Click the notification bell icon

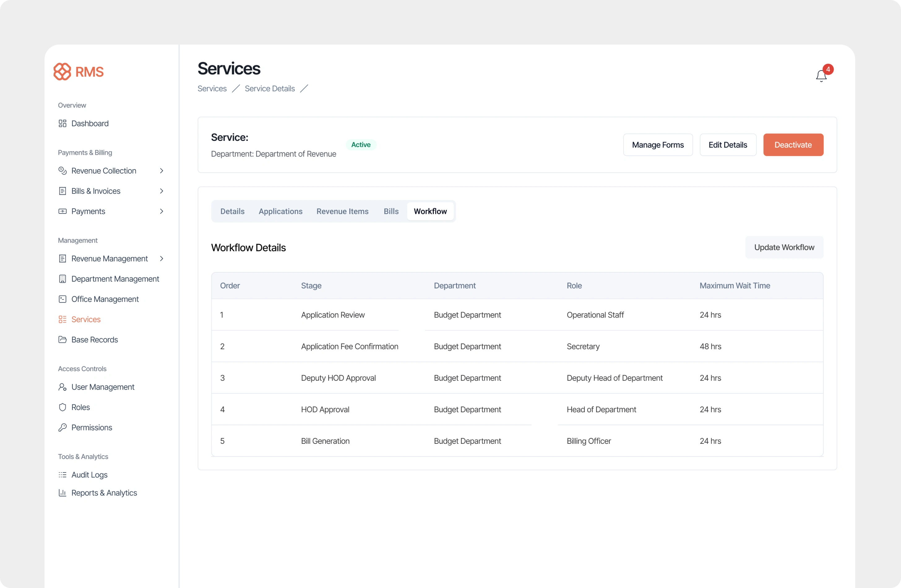821,76
